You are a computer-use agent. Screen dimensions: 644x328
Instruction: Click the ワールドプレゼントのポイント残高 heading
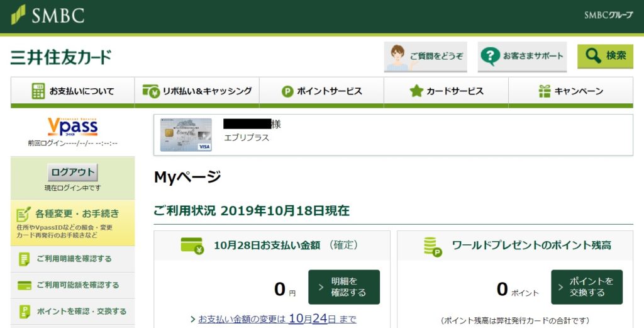point(531,246)
